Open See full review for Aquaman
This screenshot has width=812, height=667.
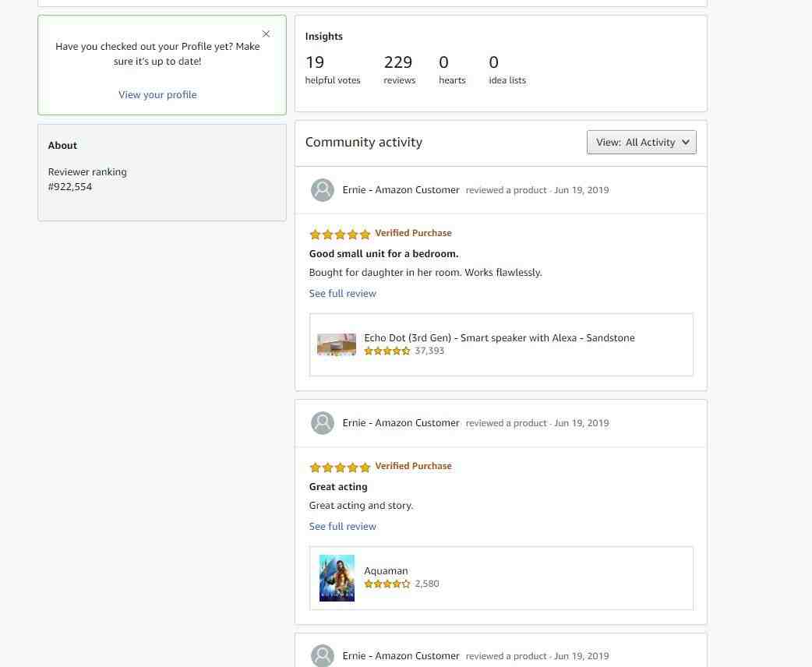coord(342,527)
